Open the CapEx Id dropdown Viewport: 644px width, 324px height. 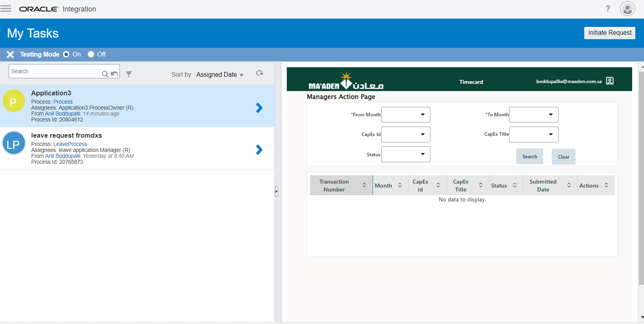click(x=405, y=135)
